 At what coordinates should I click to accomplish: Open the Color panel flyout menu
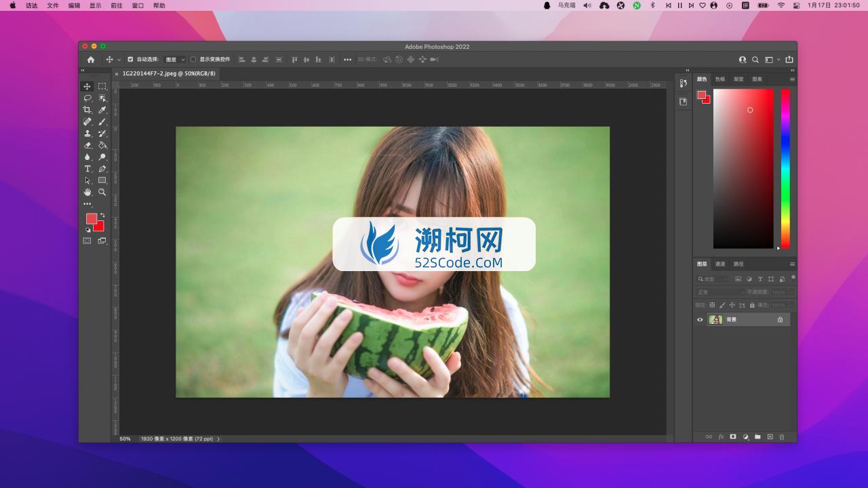(792, 79)
